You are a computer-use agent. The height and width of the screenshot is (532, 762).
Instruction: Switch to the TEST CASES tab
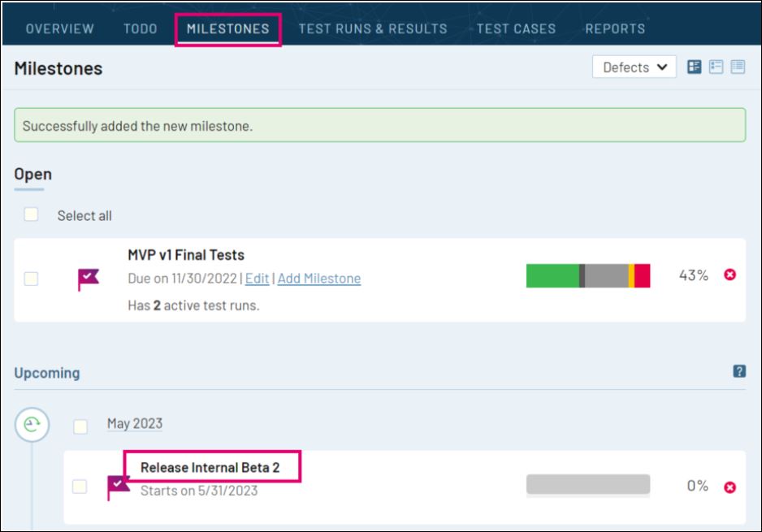tap(517, 28)
